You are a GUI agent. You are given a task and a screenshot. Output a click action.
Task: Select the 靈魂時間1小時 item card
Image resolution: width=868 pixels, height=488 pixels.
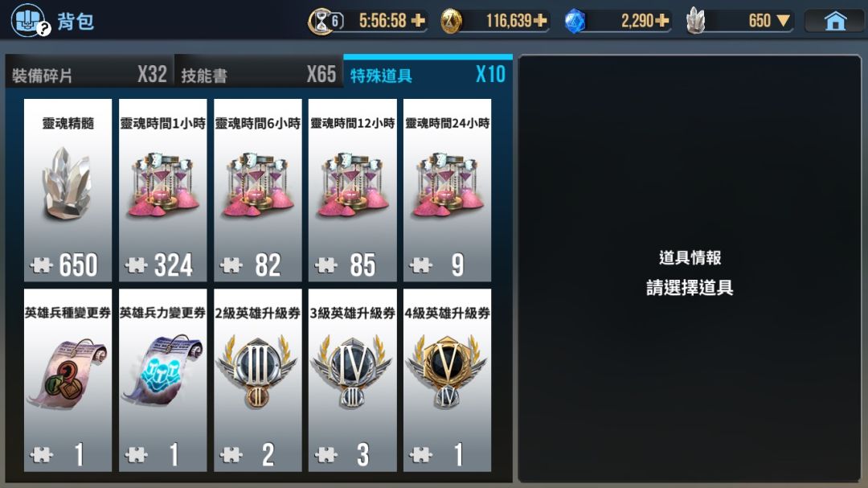(x=162, y=190)
